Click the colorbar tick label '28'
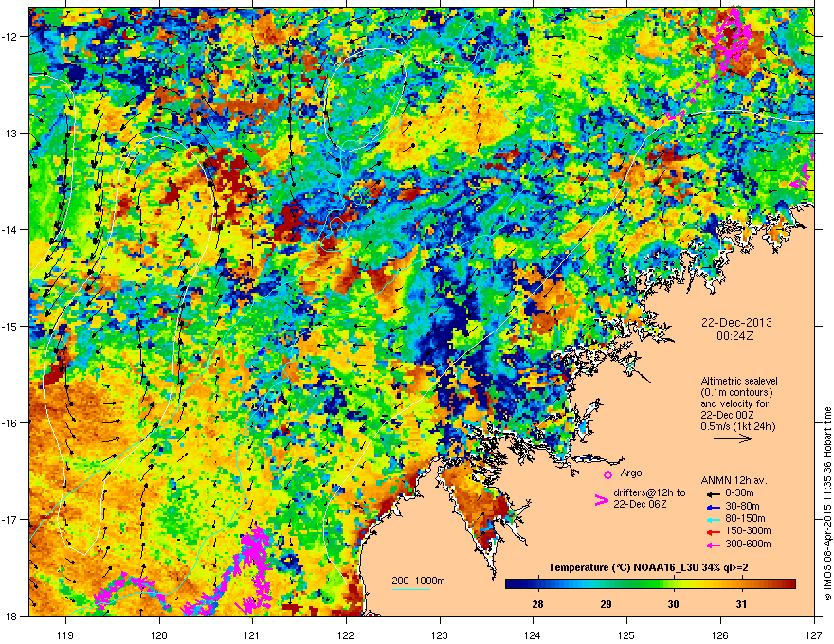 (537, 604)
